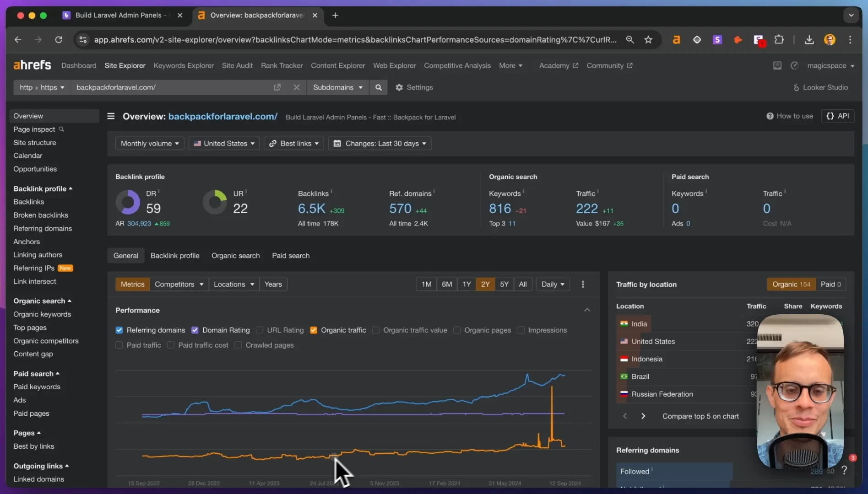Image resolution: width=868 pixels, height=494 pixels.
Task: Open Referring domains in sidebar
Action: click(43, 228)
